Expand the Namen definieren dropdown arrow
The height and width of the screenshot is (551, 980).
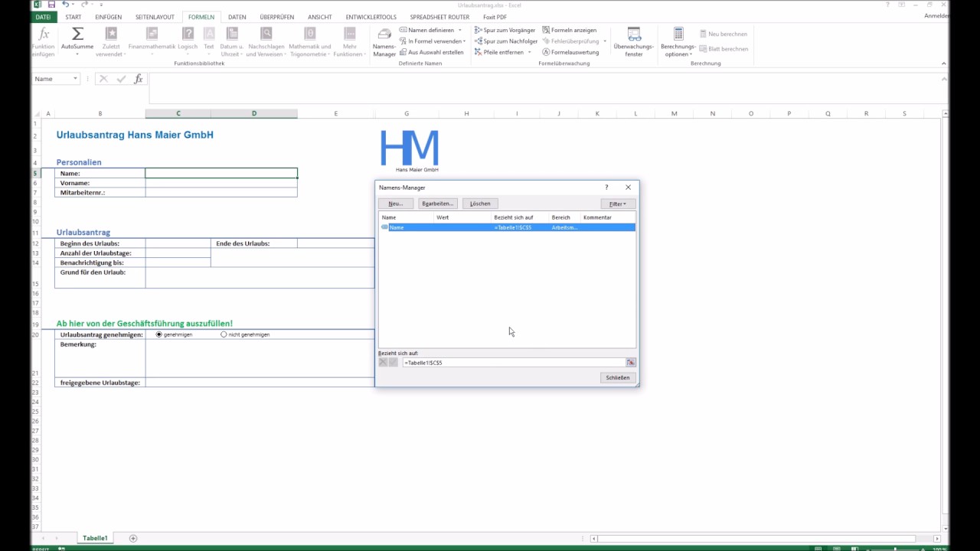[x=460, y=30]
